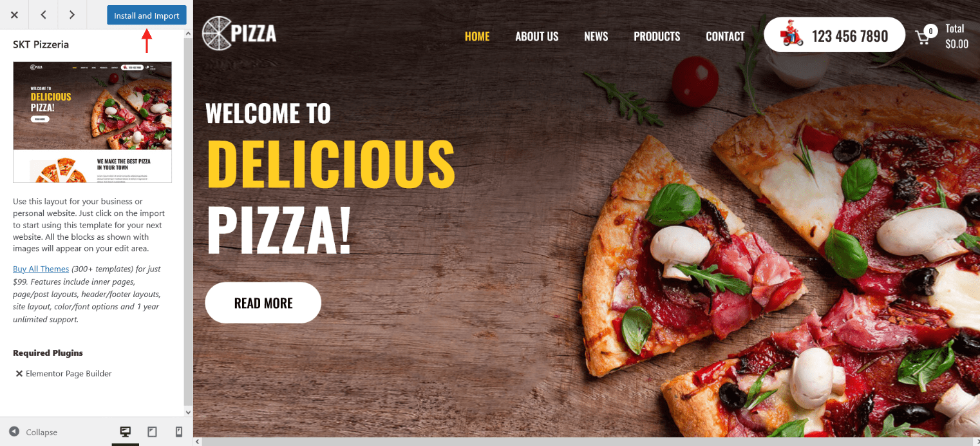Image resolution: width=980 pixels, height=446 pixels.
Task: Open CONTACT menu item
Action: tap(725, 37)
